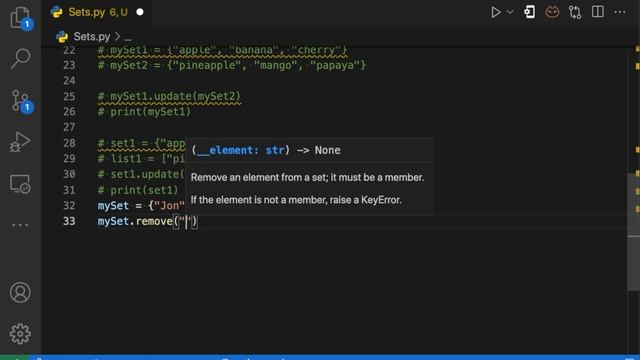This screenshot has height=360, width=640.
Task: Click line number 25 in gutter
Action: click(69, 96)
